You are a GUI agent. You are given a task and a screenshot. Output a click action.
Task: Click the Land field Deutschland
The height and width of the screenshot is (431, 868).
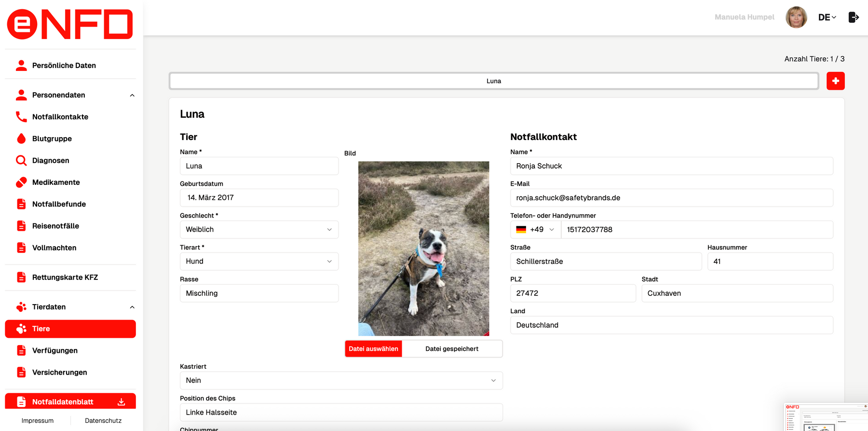672,325
